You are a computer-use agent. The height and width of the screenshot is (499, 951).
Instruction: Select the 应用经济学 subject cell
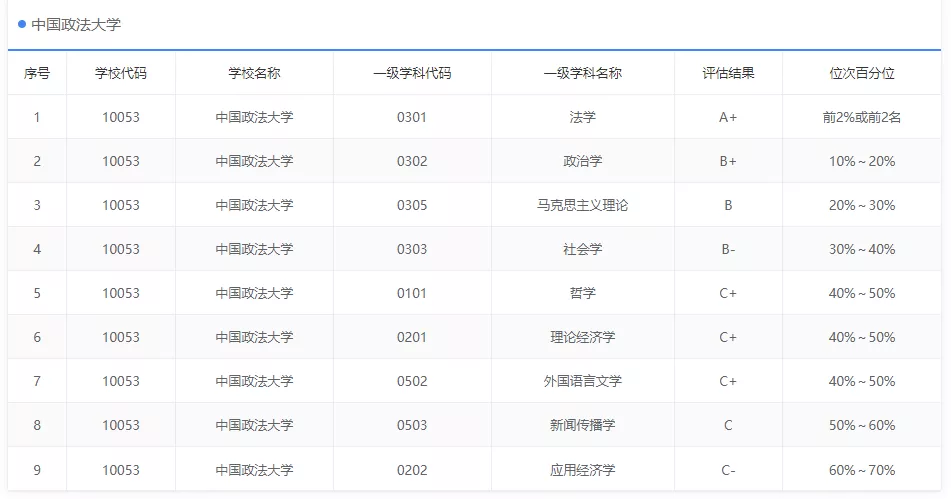[582, 470]
